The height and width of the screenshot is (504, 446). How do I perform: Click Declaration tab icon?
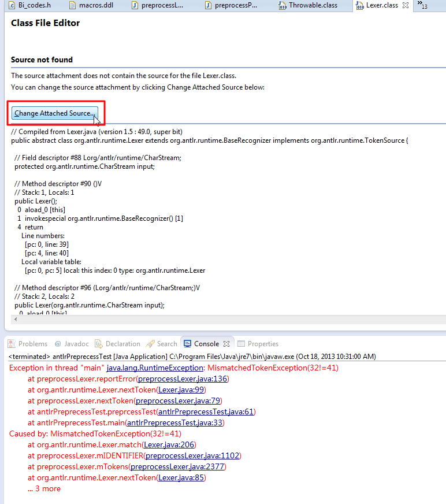[x=98, y=343]
